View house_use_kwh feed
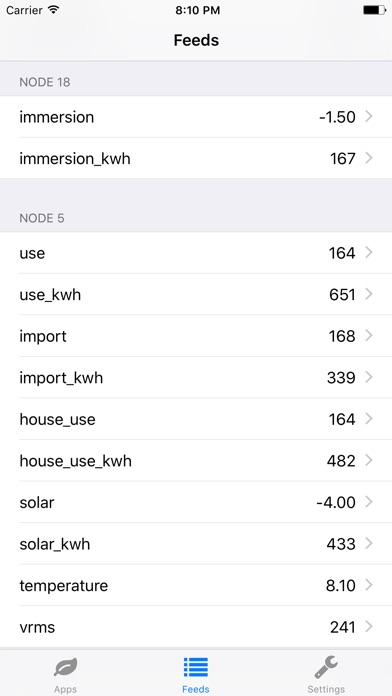The height and width of the screenshot is (696, 392). point(196,461)
